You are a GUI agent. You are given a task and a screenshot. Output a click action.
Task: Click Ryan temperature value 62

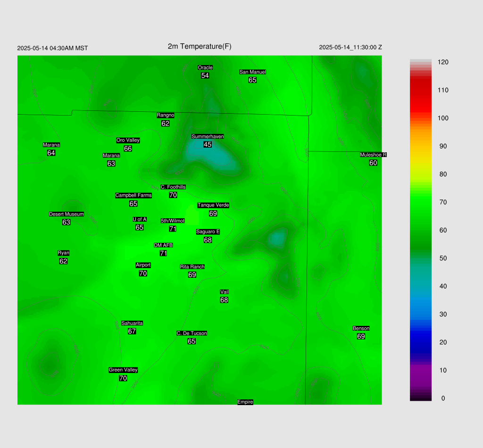coord(64,261)
